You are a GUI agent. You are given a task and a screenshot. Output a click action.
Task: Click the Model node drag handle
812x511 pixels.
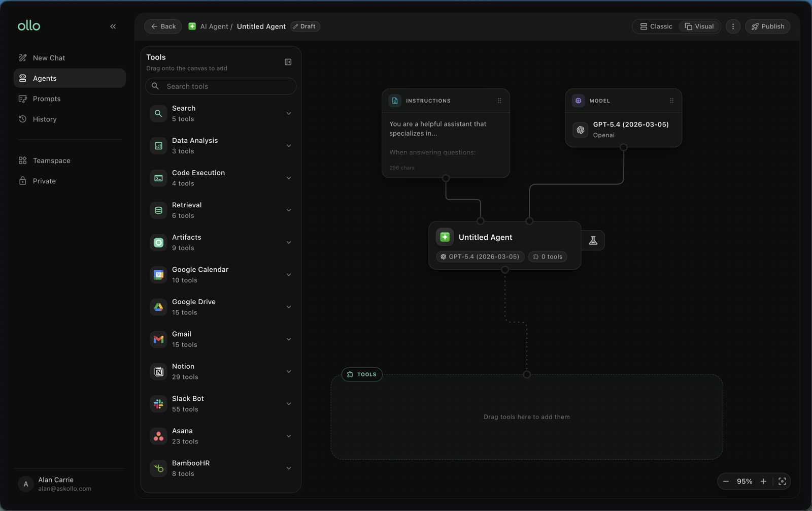tap(671, 101)
